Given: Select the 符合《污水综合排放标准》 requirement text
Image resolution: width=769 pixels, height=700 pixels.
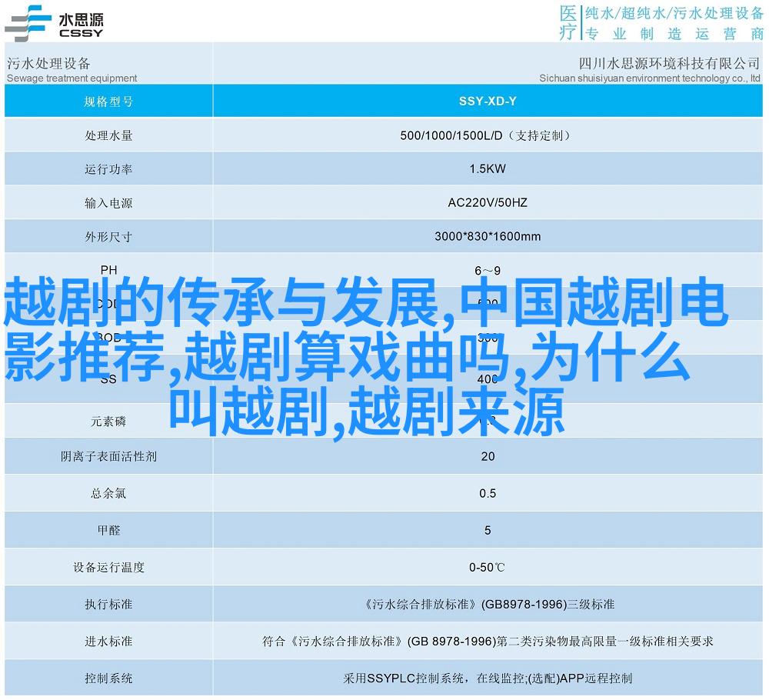Looking at the screenshot, I should 488,641.
